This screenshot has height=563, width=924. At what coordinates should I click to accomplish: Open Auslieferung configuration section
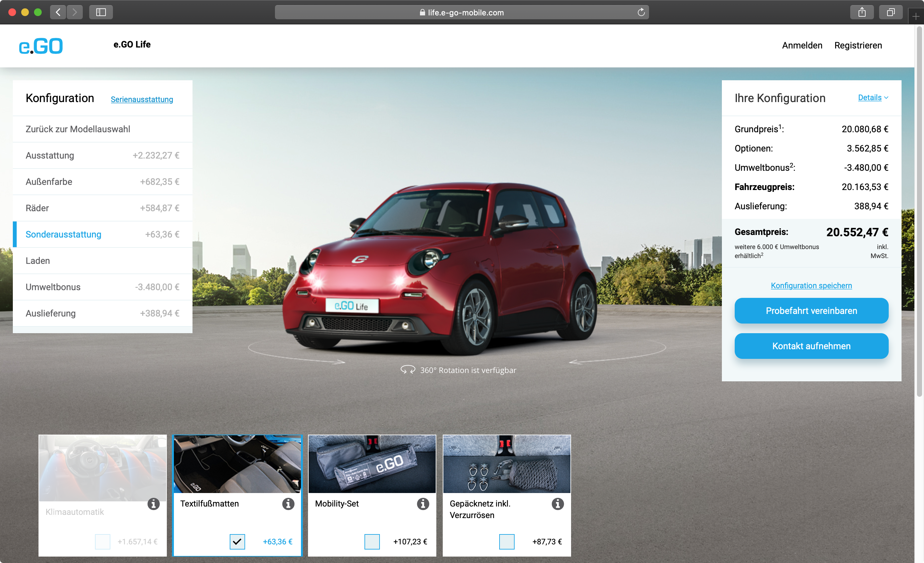pos(102,313)
